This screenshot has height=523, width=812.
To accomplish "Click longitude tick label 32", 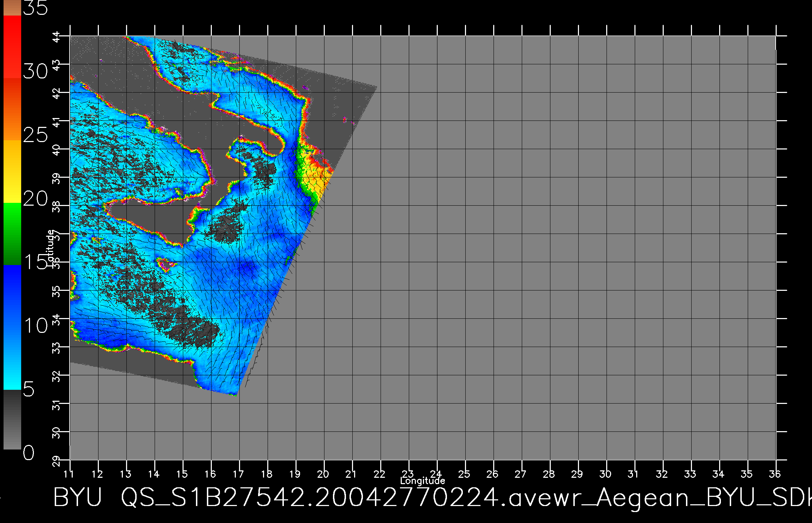I will pyautogui.click(x=662, y=474).
